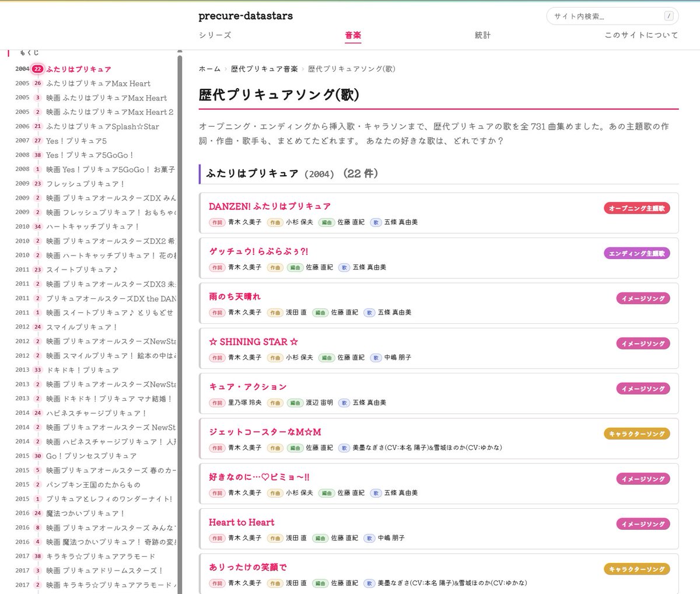This screenshot has height=594, width=700.
Task: Select スイートプリキュア♪ series in sidebar
Action: [x=82, y=270]
